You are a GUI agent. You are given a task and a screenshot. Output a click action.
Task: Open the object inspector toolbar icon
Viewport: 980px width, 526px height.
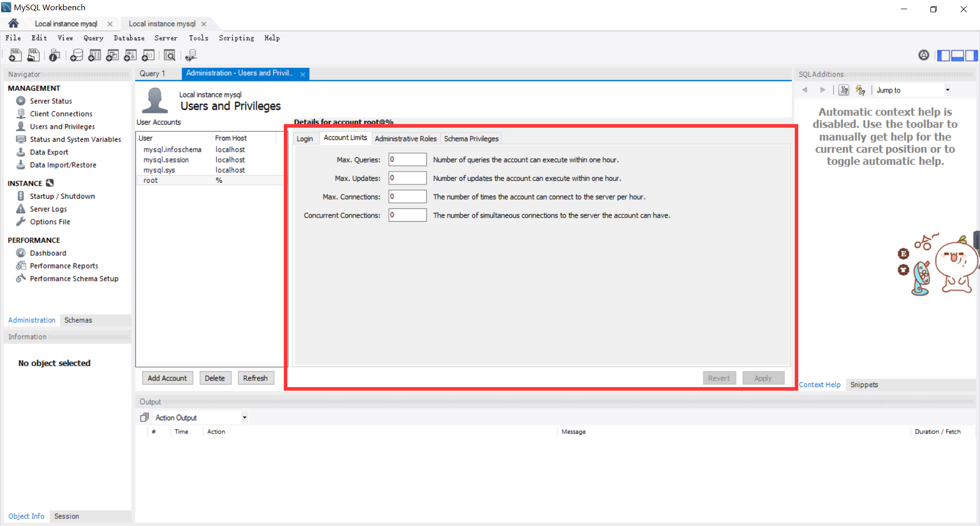[55, 55]
